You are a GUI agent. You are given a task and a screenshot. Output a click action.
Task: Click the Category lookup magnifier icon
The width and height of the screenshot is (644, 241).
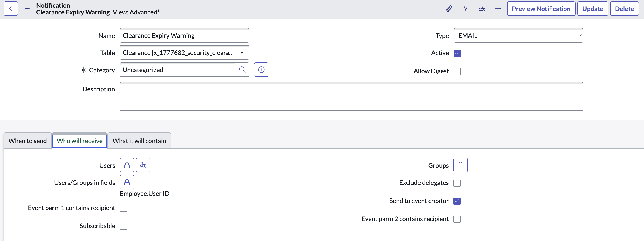242,70
